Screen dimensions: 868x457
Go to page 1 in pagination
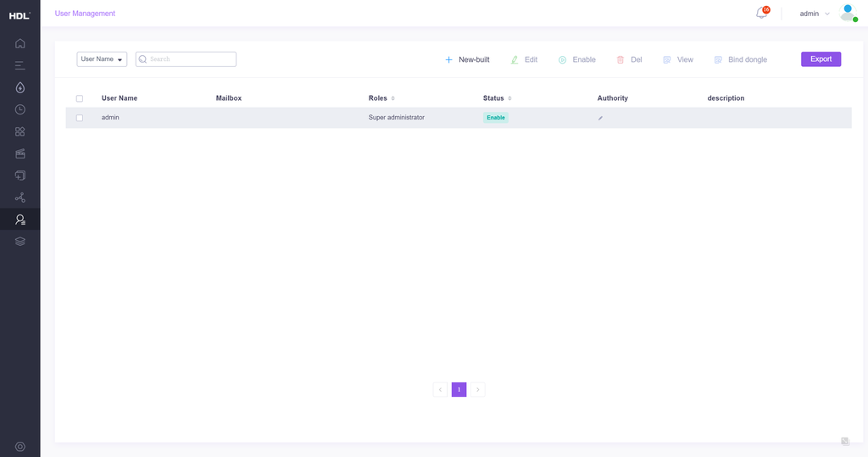[x=459, y=390]
